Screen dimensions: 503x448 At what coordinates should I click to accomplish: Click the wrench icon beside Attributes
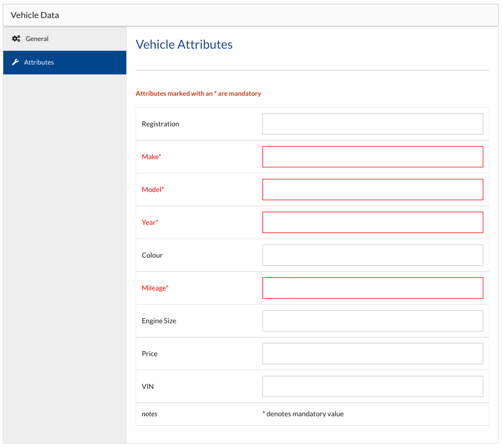pos(15,62)
